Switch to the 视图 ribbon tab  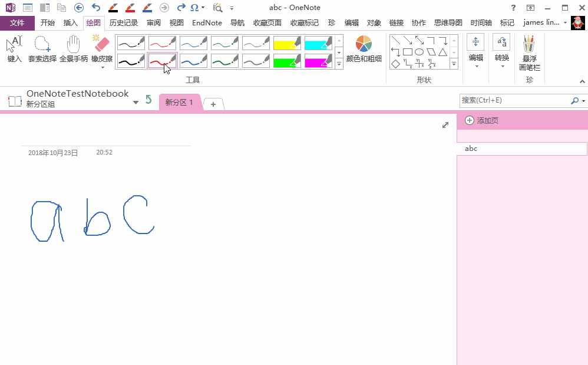(176, 22)
